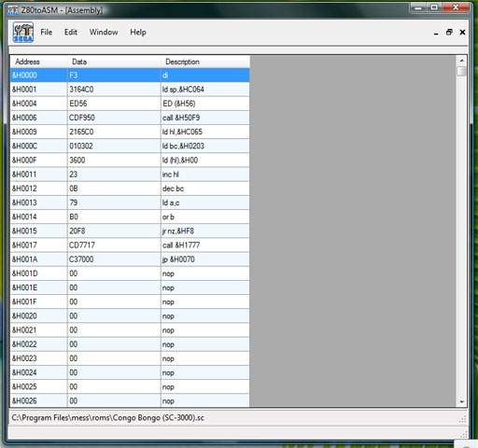
Task: Select the 'jp &H0070' instruction row
Action: 130,259
